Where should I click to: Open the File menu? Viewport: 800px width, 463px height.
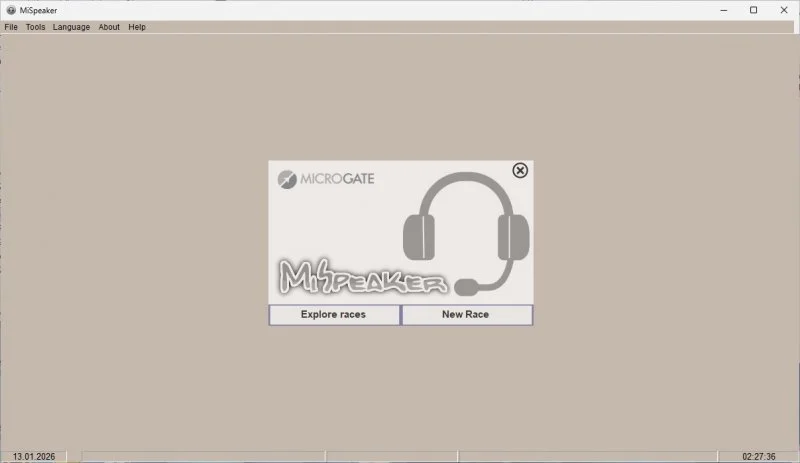coord(11,27)
